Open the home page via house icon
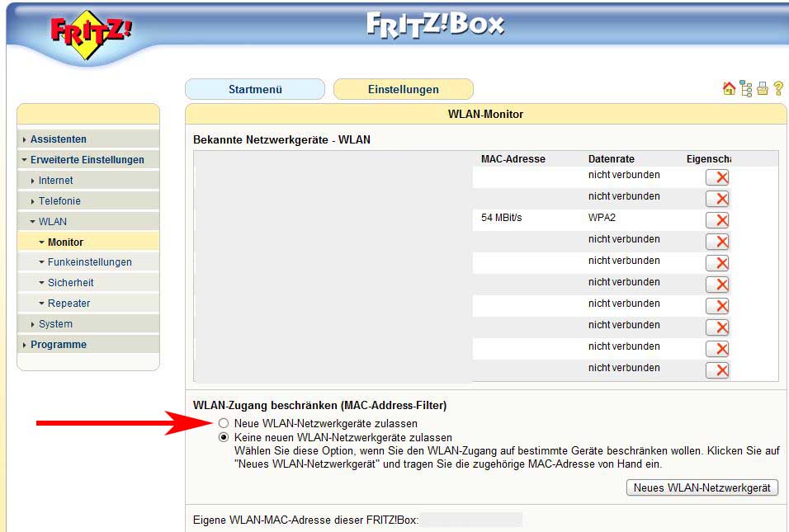789x532 pixels. point(729,89)
